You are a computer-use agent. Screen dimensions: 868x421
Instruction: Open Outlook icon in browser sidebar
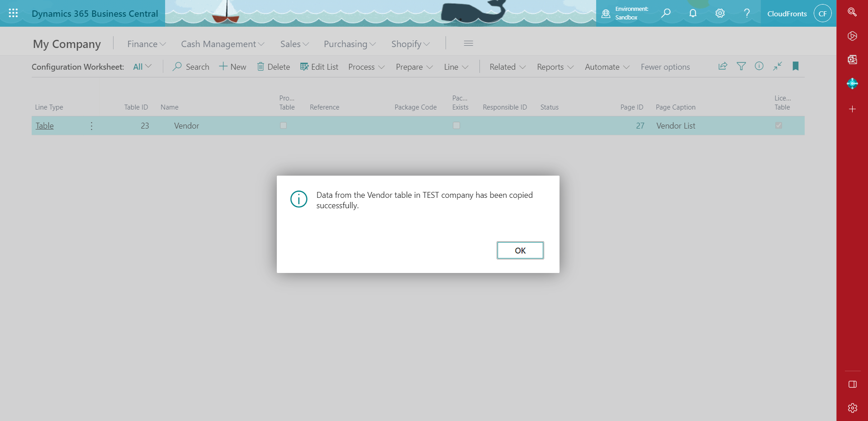(852, 59)
